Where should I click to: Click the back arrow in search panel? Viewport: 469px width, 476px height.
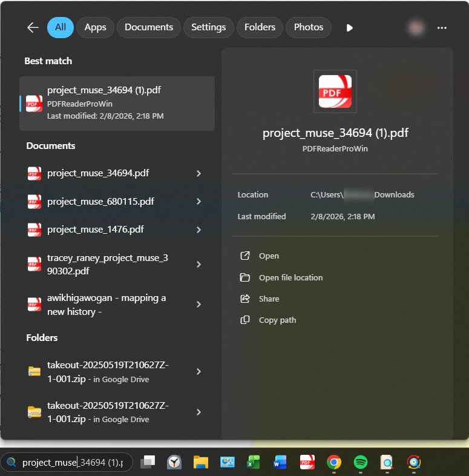coord(33,27)
